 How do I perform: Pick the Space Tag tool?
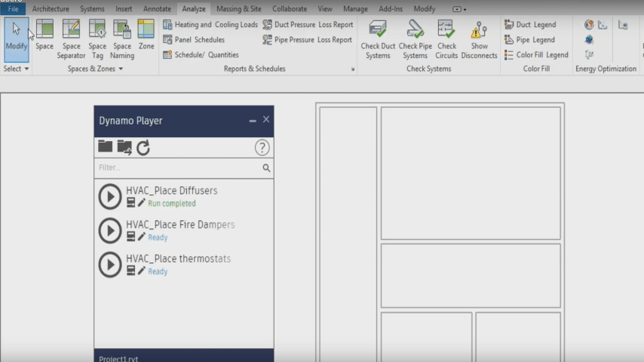(x=97, y=39)
